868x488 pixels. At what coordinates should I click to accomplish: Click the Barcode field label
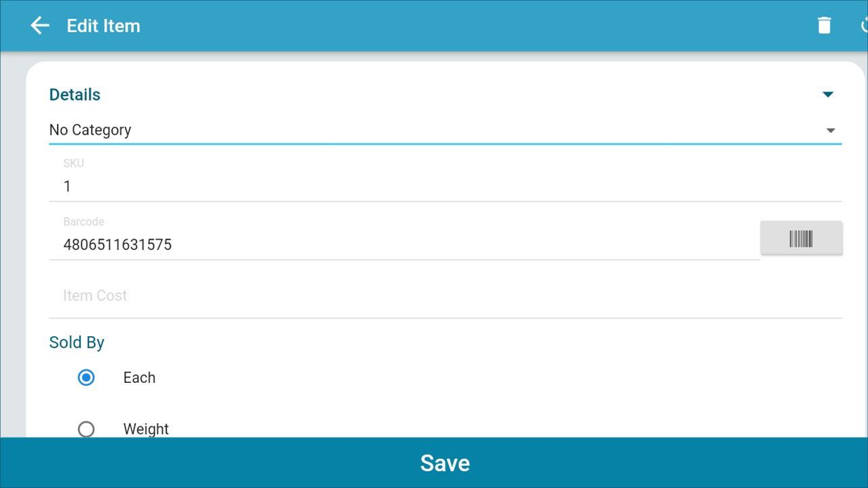(83, 222)
